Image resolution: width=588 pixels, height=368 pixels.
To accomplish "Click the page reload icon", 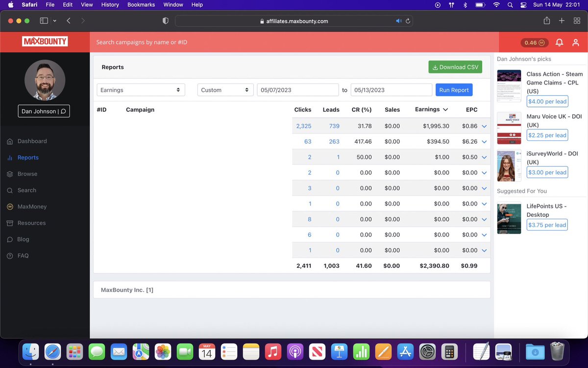I will [x=408, y=21].
